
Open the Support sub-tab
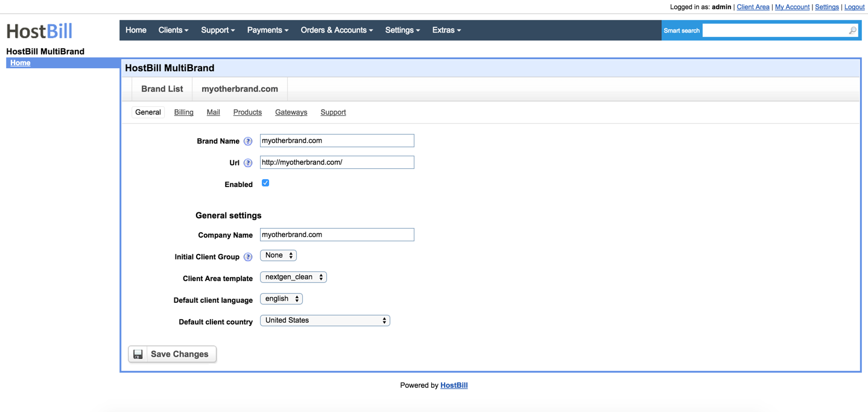click(x=333, y=112)
